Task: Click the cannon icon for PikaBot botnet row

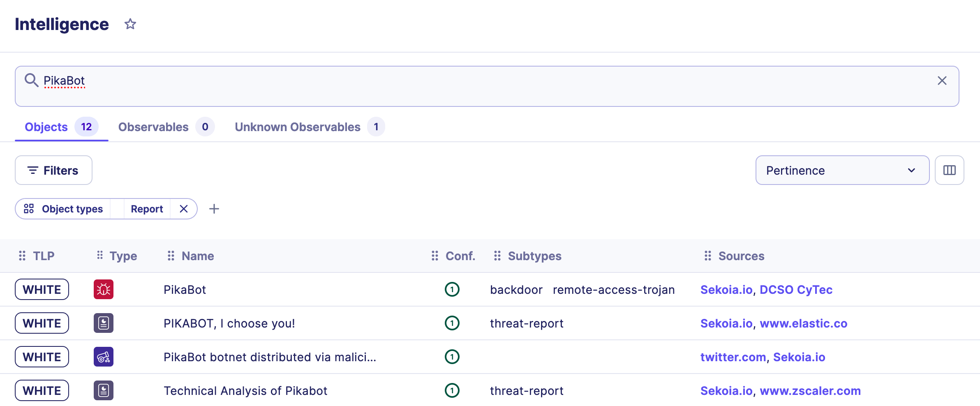Action: pyautogui.click(x=104, y=357)
